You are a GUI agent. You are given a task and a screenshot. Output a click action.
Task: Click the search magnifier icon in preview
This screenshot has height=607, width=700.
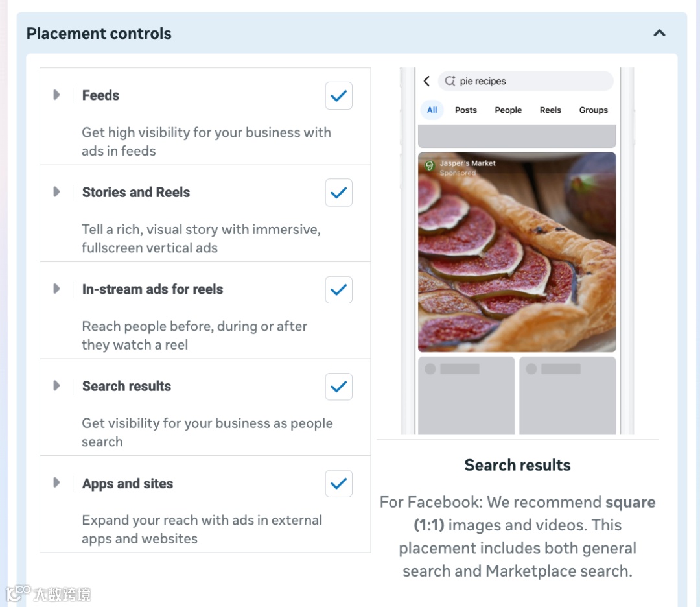point(450,81)
